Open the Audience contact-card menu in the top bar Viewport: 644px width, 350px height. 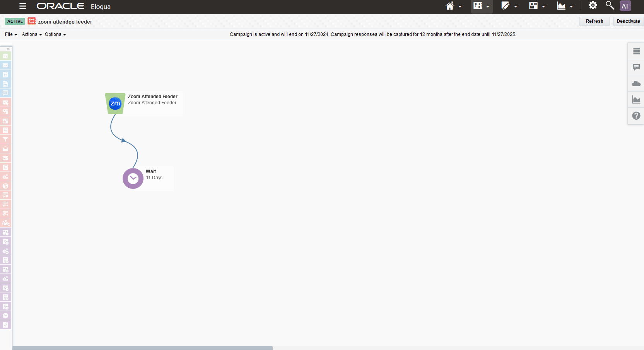click(537, 6)
